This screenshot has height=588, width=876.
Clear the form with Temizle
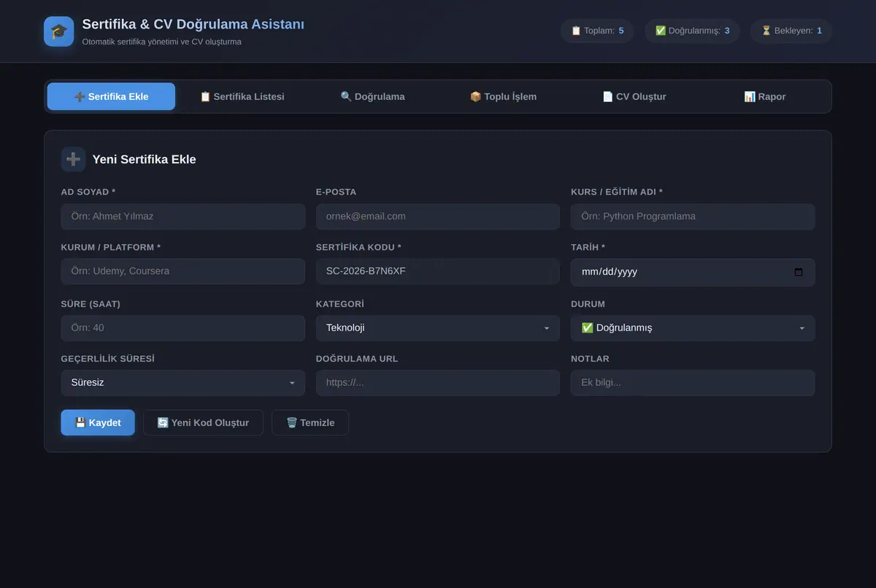[x=310, y=422]
